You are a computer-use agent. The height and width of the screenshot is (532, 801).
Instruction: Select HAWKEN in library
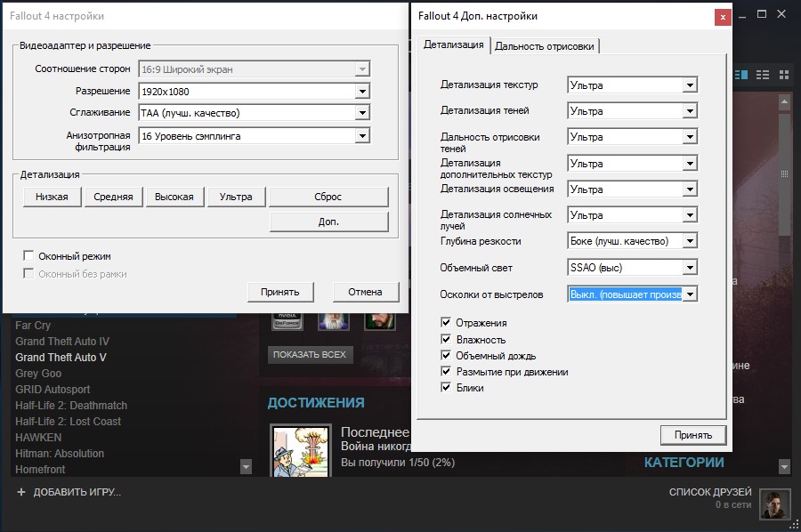38,438
